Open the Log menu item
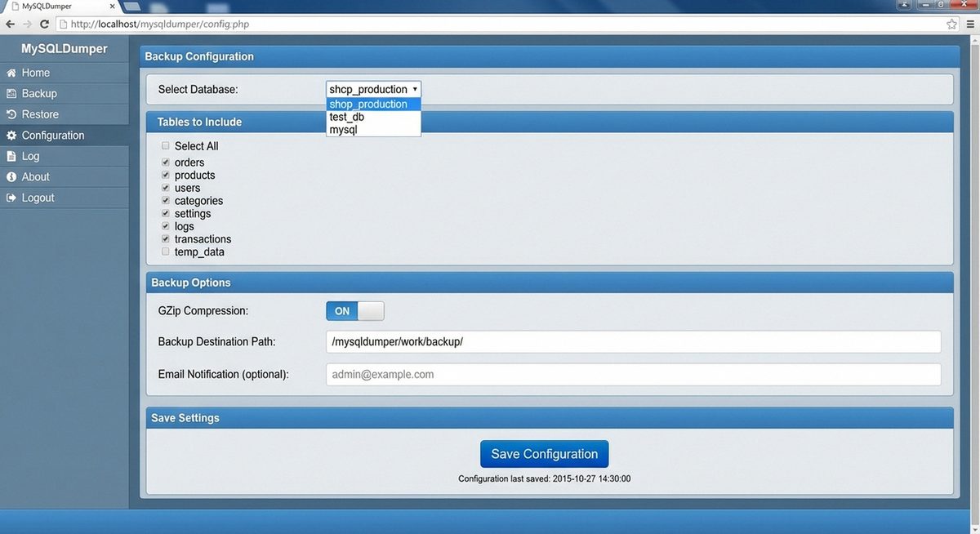Screen dimensions: 980x534 pyautogui.click(x=65, y=156)
